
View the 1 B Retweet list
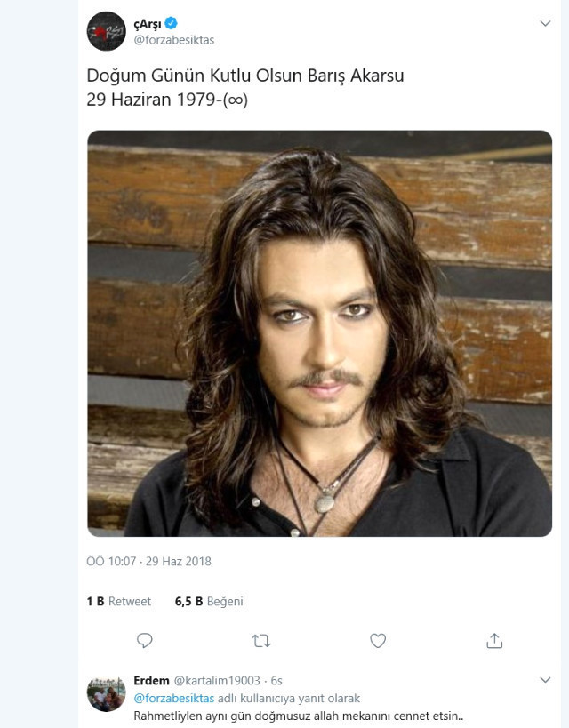[119, 602]
